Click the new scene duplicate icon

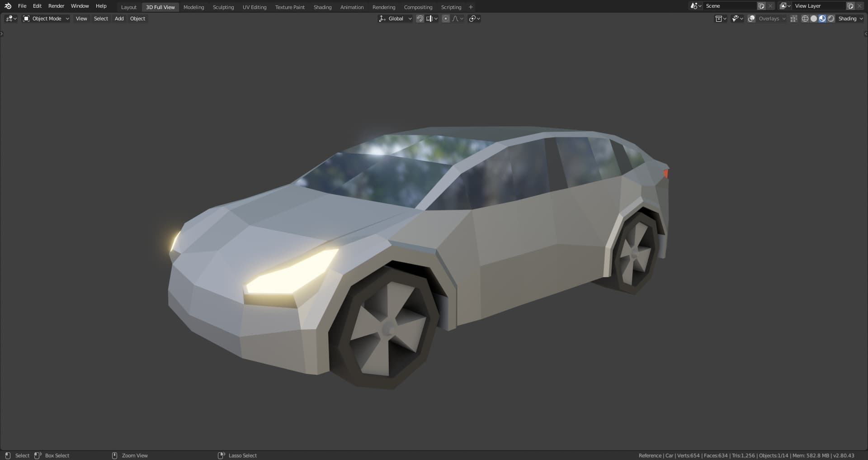tap(761, 6)
